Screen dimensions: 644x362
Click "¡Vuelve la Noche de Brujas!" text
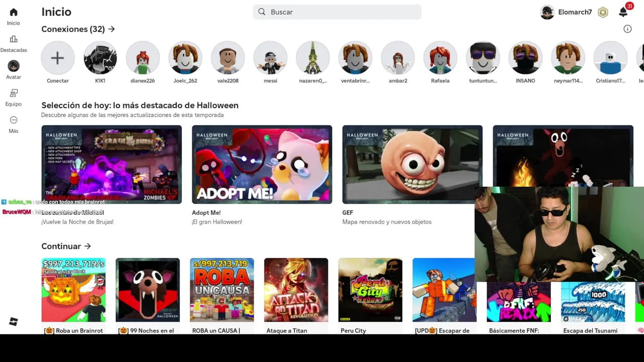point(77,222)
